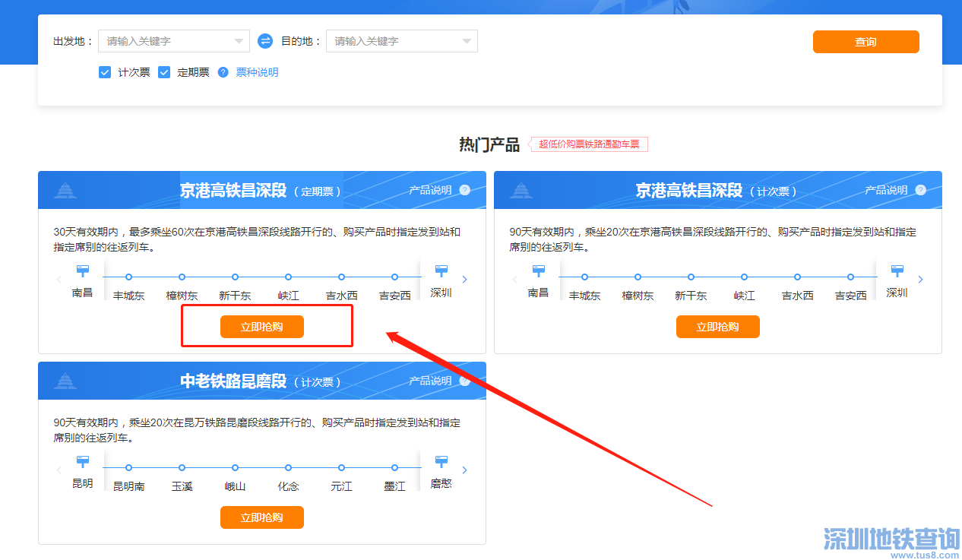Viewport: 962px width, 560px height.
Task: Click the temple logo on 京港高铁昌深段 计次票 header
Action: pos(521,190)
